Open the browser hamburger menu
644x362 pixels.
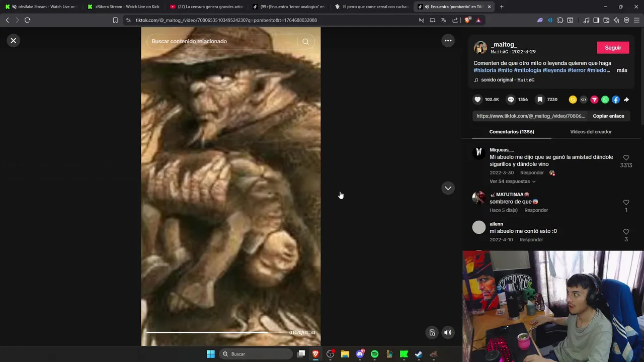point(637,20)
